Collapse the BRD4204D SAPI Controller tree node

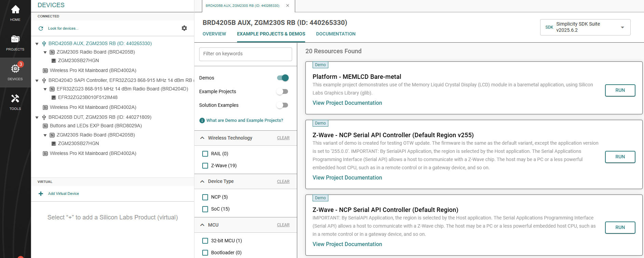[x=37, y=81]
